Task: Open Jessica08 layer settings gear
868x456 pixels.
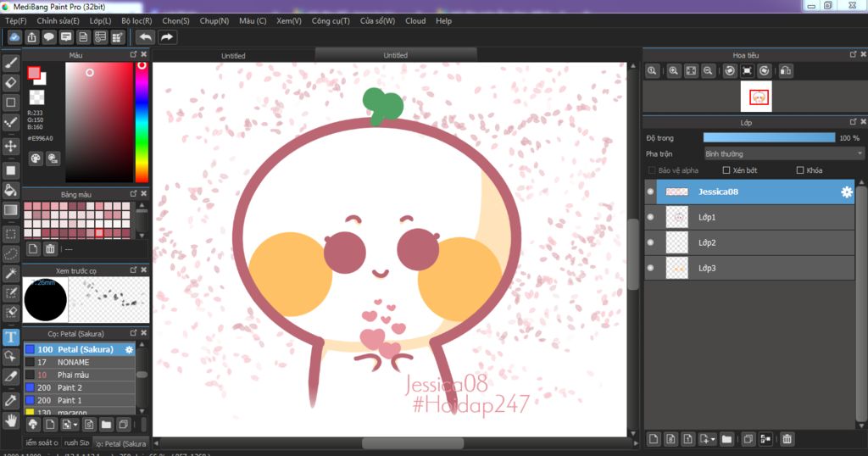Action: point(847,192)
